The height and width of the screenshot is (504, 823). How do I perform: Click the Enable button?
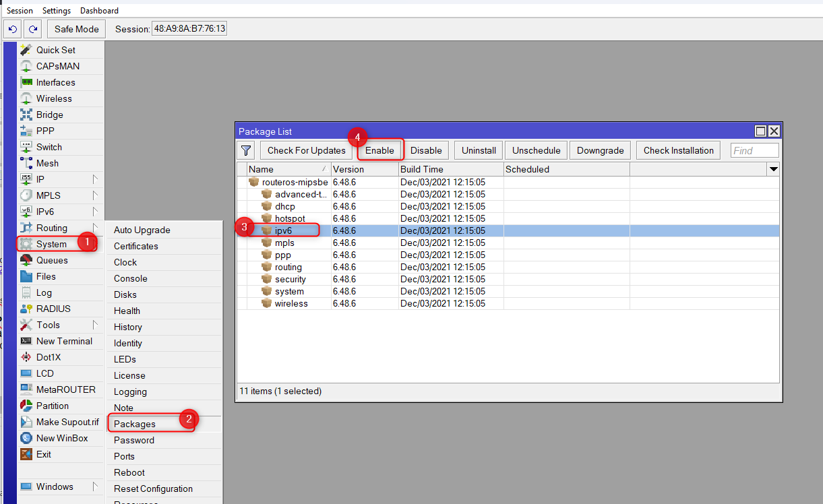(379, 150)
